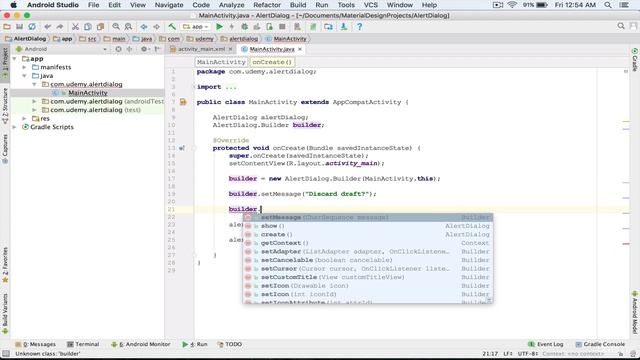Click the override gutter icon beside onCreate
The image size is (640, 360).
click(x=182, y=148)
